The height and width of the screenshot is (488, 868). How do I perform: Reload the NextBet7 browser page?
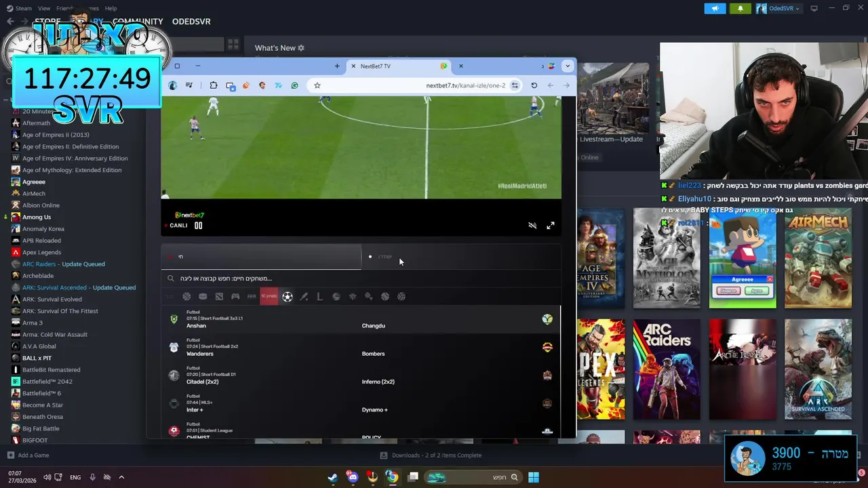pos(534,85)
